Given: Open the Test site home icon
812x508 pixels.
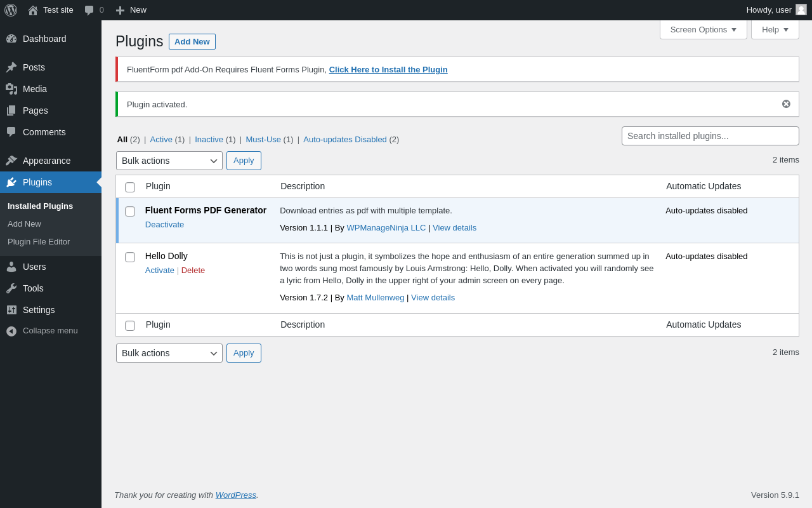Looking at the screenshot, I should [33, 10].
